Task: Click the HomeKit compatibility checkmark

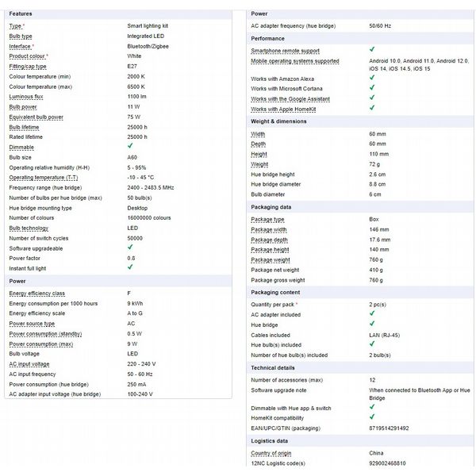Action: pos(372,417)
